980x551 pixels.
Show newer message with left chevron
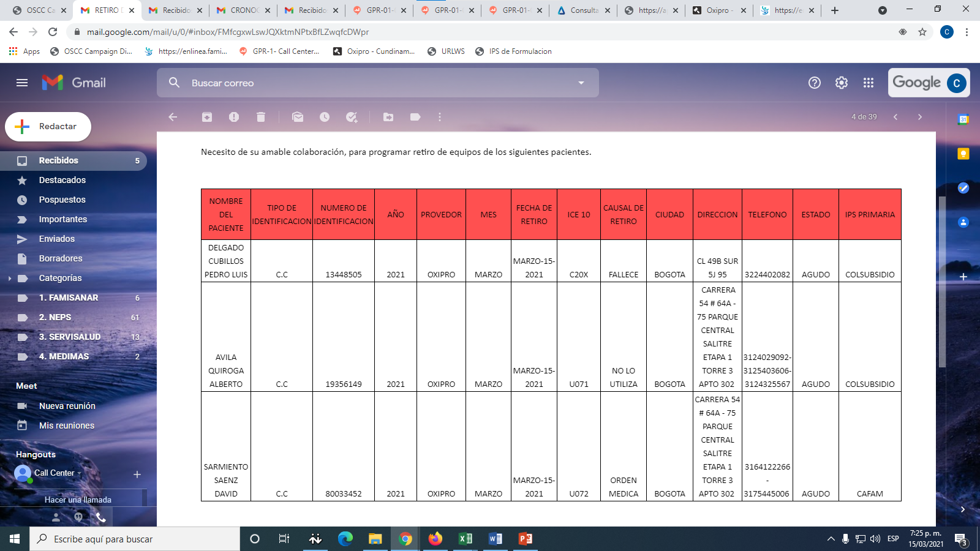[895, 117]
